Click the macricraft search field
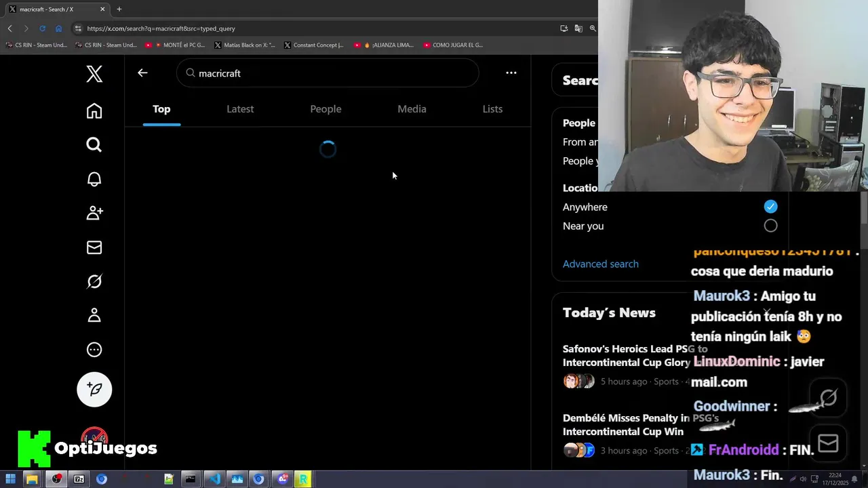868x488 pixels. (x=328, y=73)
